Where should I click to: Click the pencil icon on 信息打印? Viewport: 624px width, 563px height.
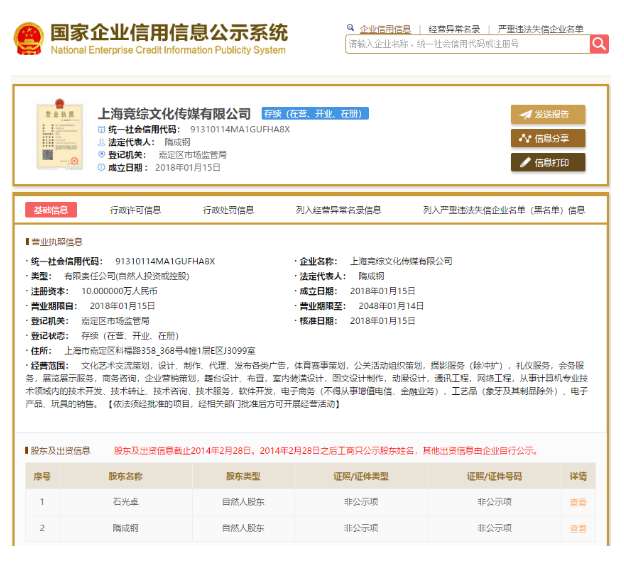pos(525,162)
